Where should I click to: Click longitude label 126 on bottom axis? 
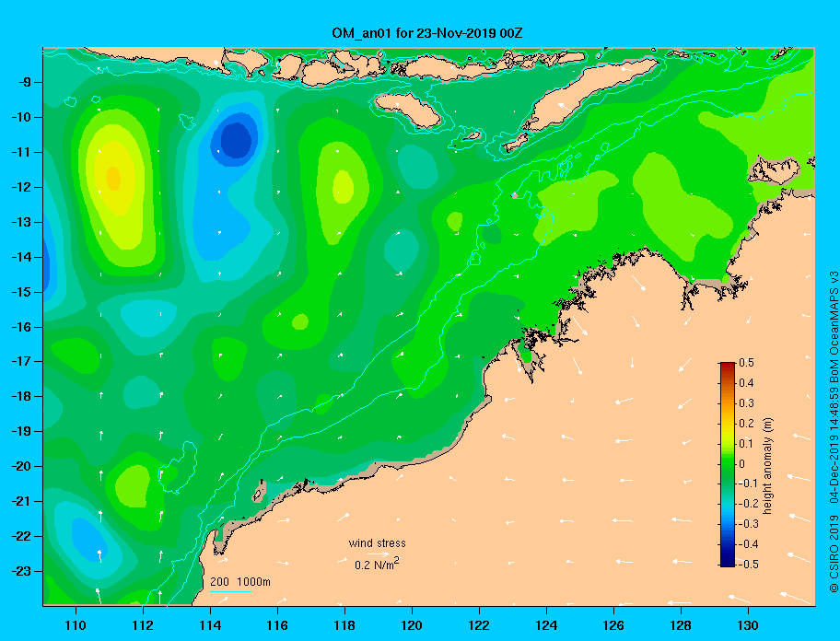pos(613,625)
